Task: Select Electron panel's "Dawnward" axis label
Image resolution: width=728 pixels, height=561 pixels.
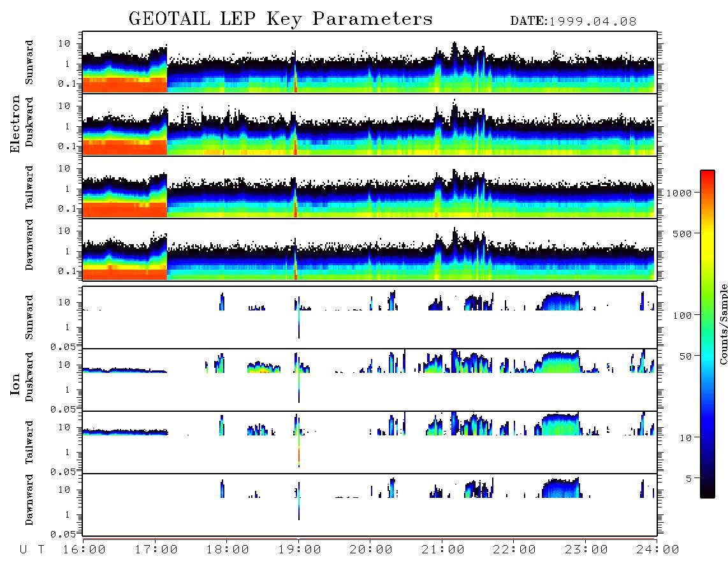Action: pos(29,245)
